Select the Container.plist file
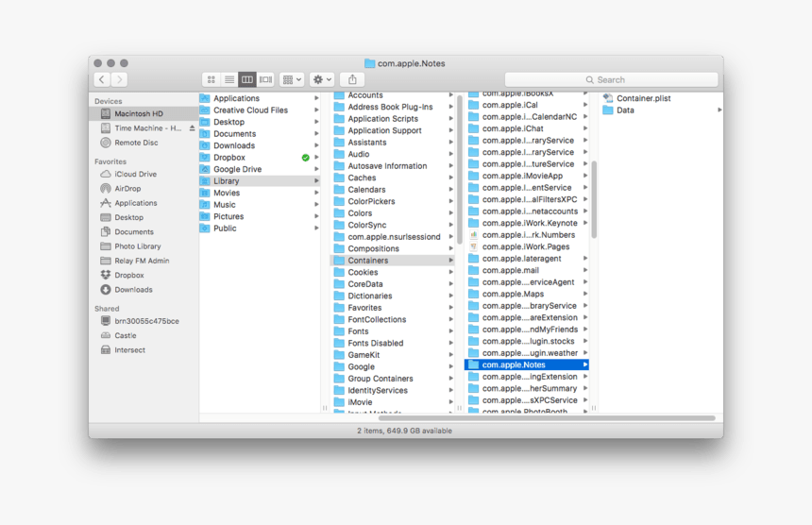Viewport: 812px width, 525px height. [661, 98]
